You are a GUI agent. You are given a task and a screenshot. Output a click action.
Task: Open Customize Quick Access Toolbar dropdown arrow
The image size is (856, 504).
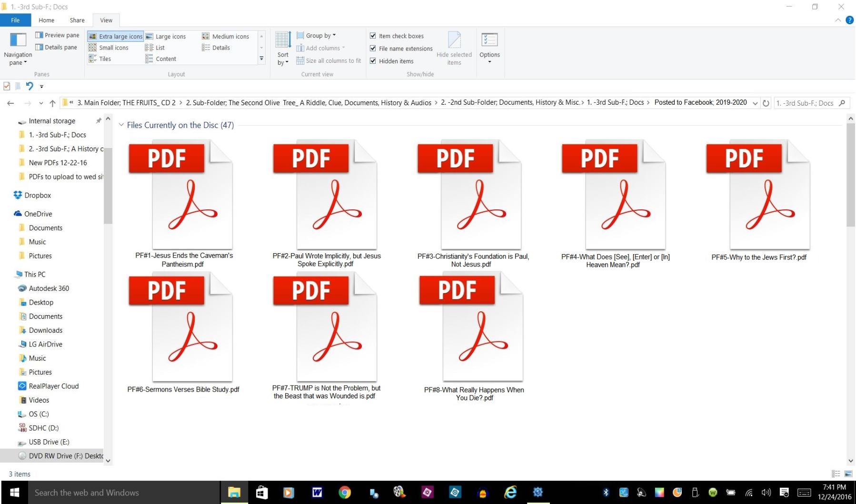coord(41,87)
